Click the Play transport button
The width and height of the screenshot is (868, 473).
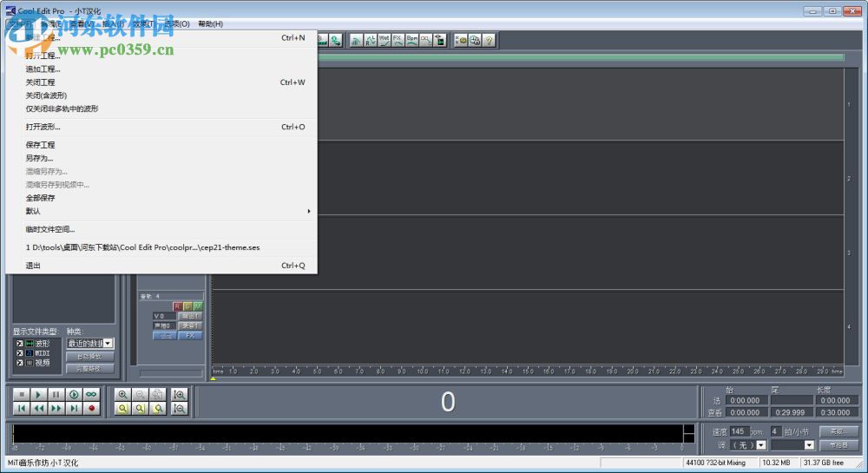tap(39, 394)
